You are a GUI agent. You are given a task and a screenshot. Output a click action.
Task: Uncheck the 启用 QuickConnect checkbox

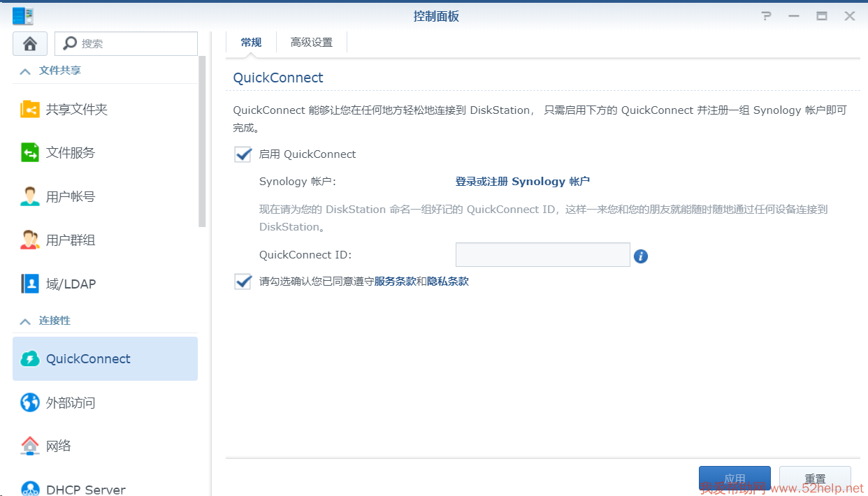243,154
